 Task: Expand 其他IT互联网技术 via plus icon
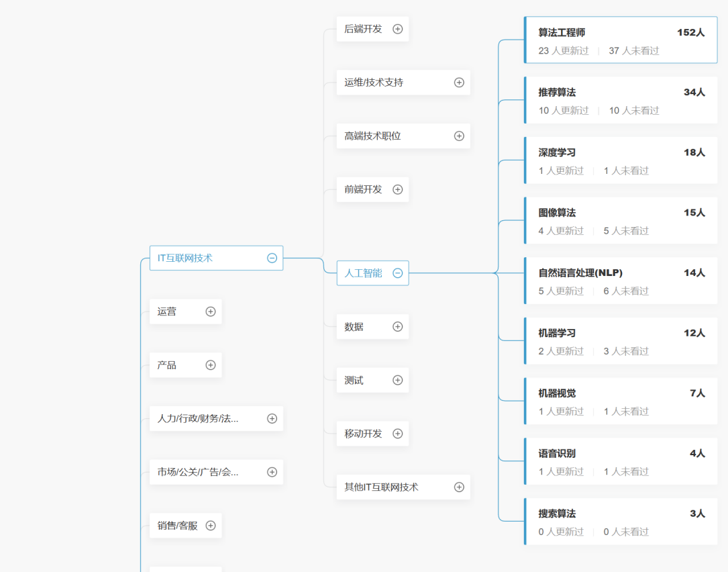click(459, 487)
